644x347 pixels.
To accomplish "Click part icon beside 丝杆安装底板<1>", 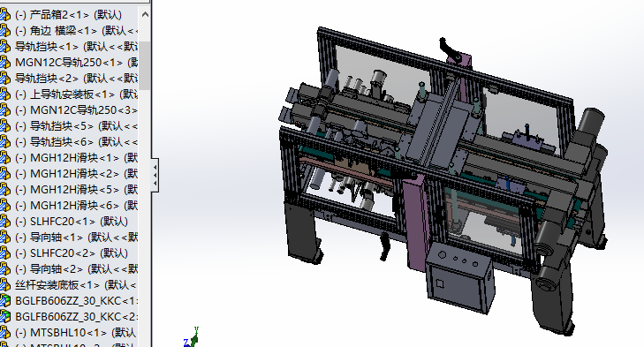I will pyautogui.click(x=4, y=285).
